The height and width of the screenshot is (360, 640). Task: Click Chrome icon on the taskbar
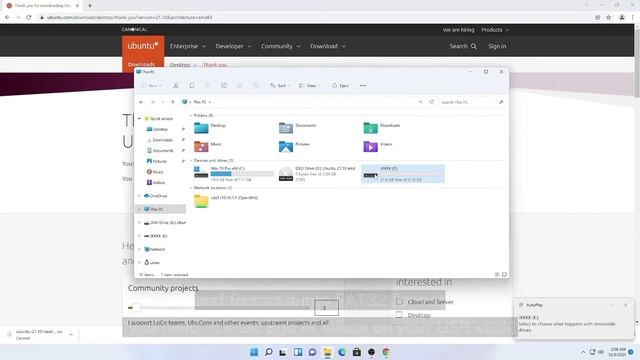tap(386, 352)
